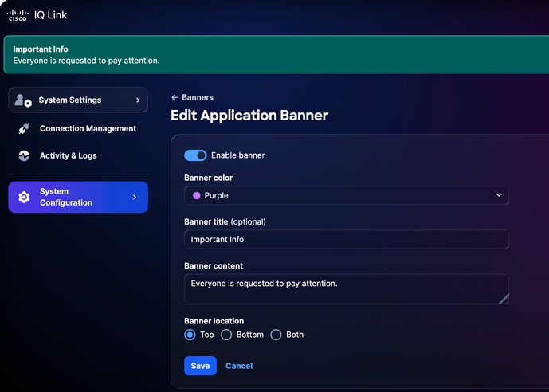Click the Activity & Logs pulse icon
The height and width of the screenshot is (392, 549).
(x=24, y=155)
